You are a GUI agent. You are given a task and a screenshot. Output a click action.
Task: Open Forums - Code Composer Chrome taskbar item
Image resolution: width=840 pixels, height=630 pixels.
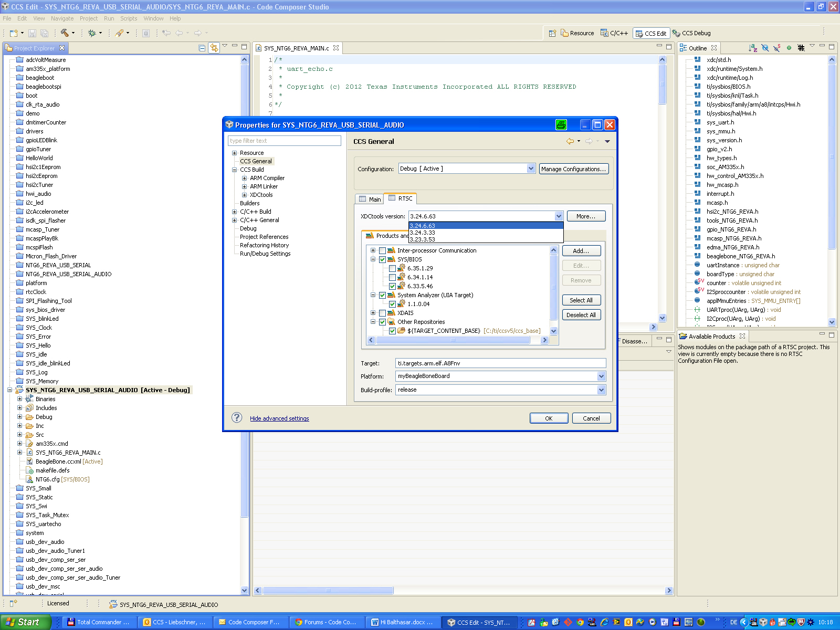[327, 622]
